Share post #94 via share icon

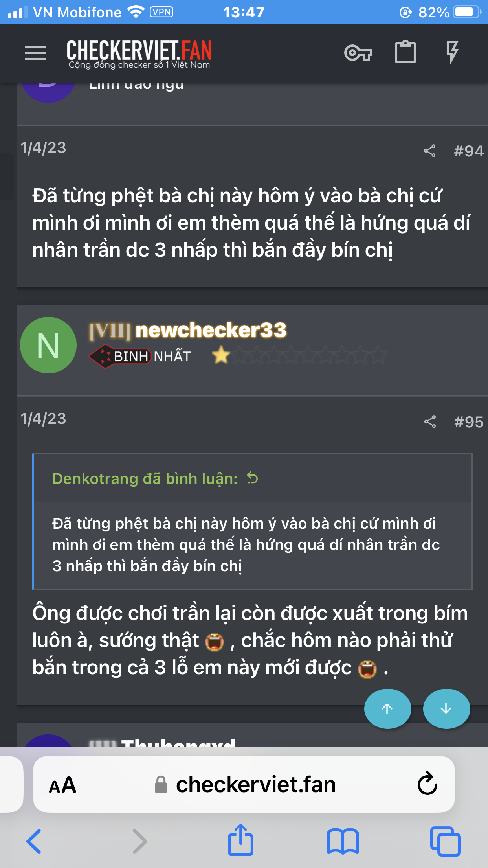coord(429,151)
